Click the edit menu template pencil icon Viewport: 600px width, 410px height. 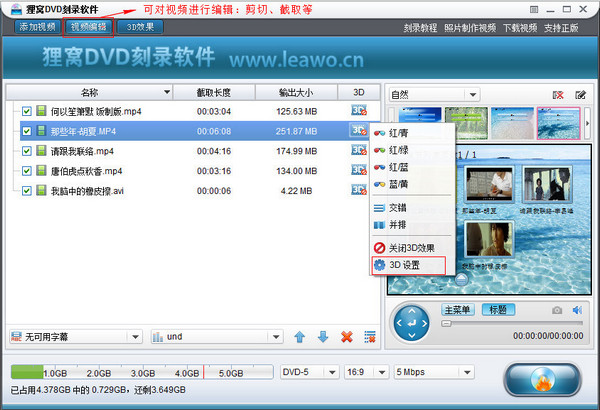point(580,95)
